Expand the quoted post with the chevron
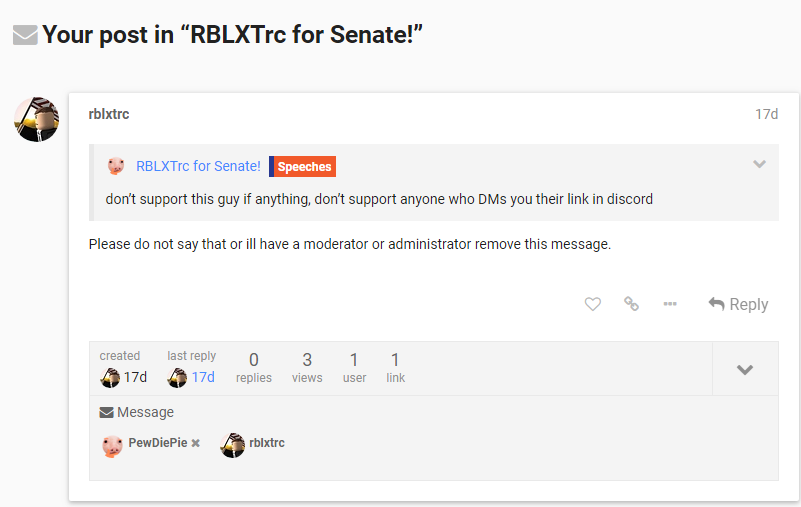This screenshot has width=801, height=507. coord(760,164)
